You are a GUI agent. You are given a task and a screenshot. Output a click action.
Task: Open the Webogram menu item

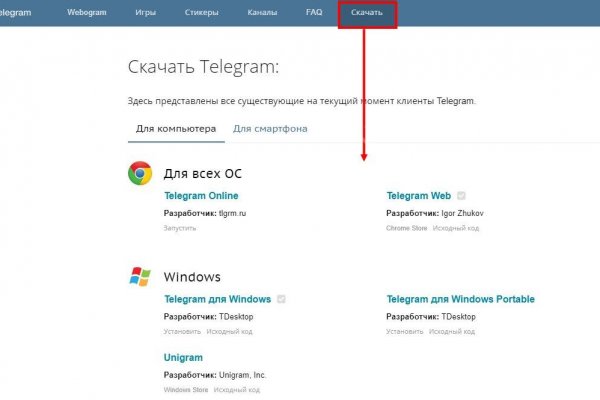click(x=87, y=14)
